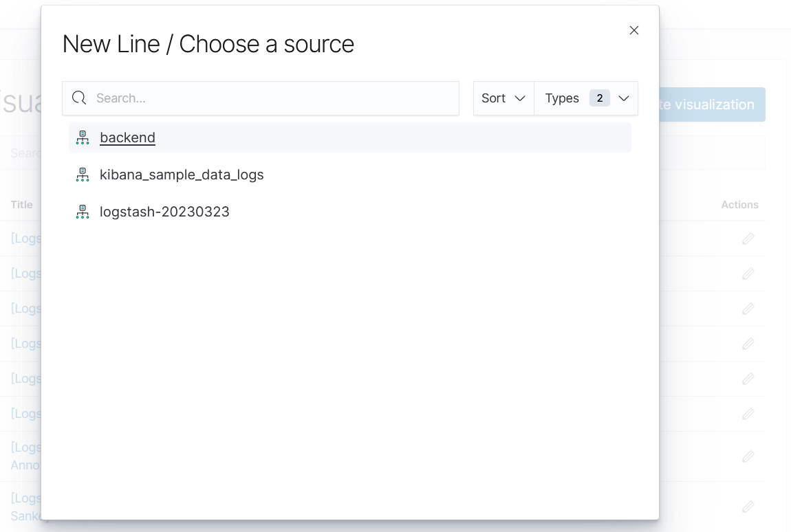Click the icon next to kibana_sample_data_logs
791x532 pixels.
click(83, 175)
